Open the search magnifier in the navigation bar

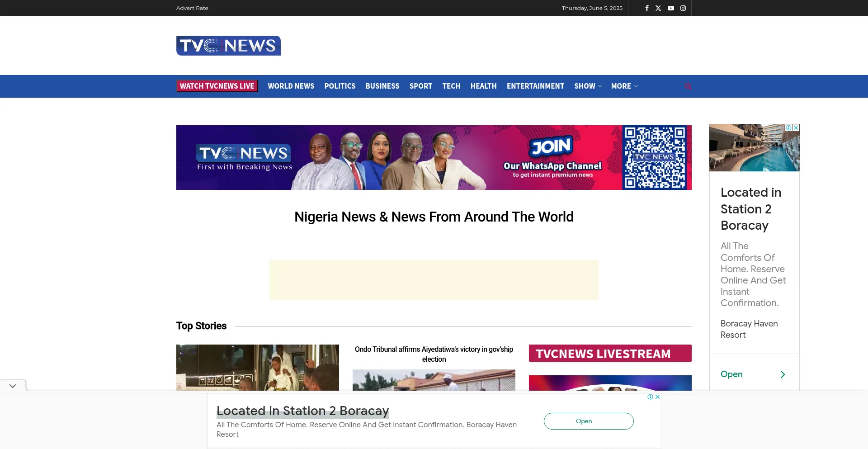pos(689,86)
